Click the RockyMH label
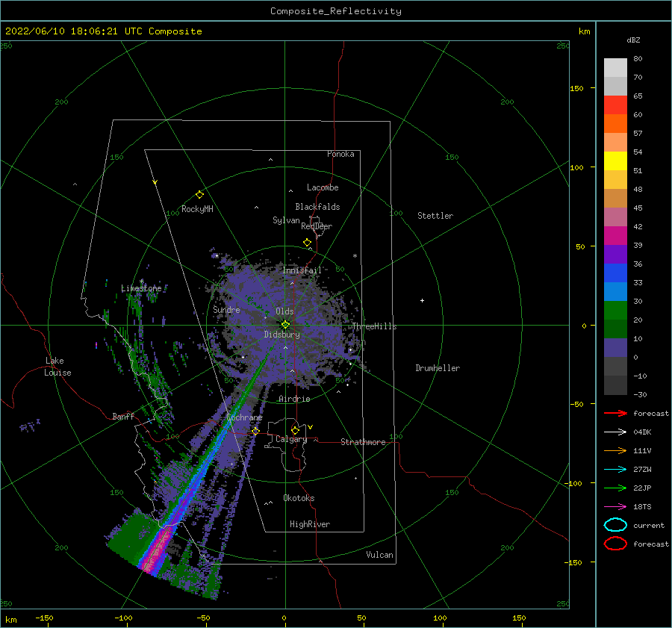Viewport: 672px width, 628px height. point(197,209)
